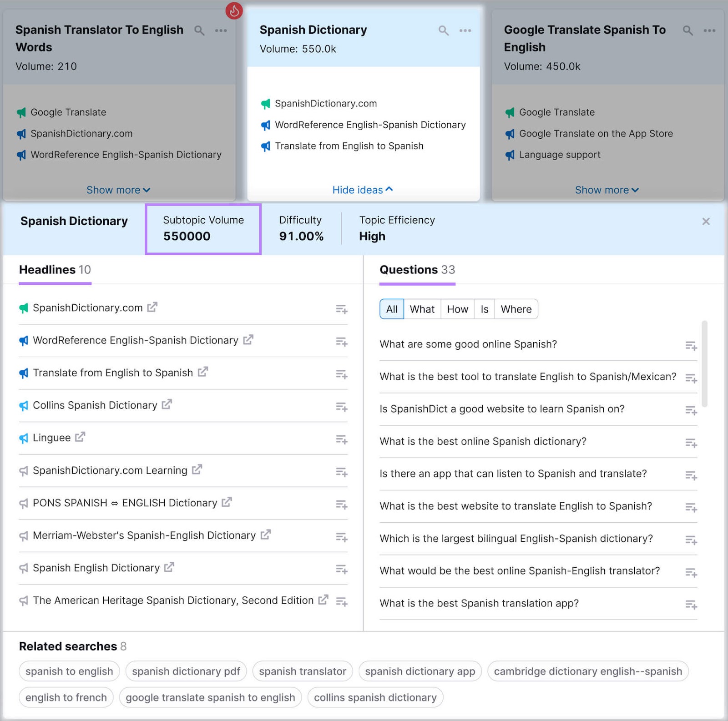The width and height of the screenshot is (728, 721).
Task: Select the 'Where' filter tab
Action: [x=516, y=309]
